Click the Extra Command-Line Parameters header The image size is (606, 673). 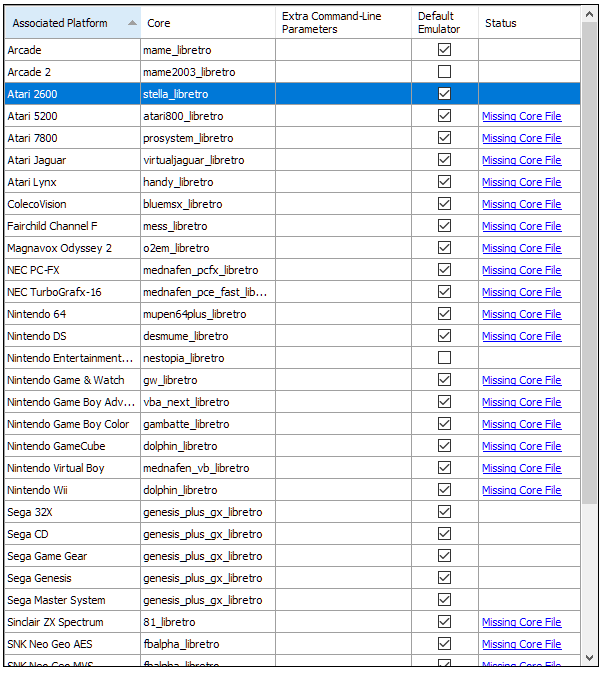[343, 23]
